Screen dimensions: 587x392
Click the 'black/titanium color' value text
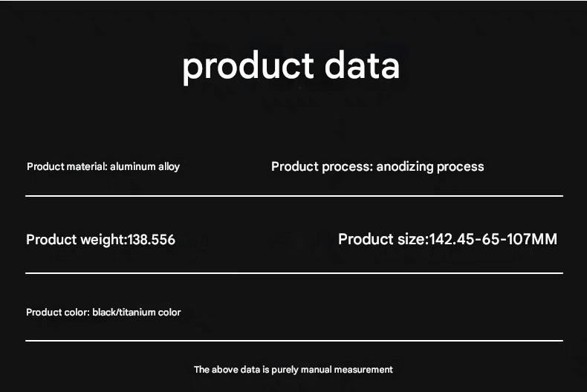[137, 313]
